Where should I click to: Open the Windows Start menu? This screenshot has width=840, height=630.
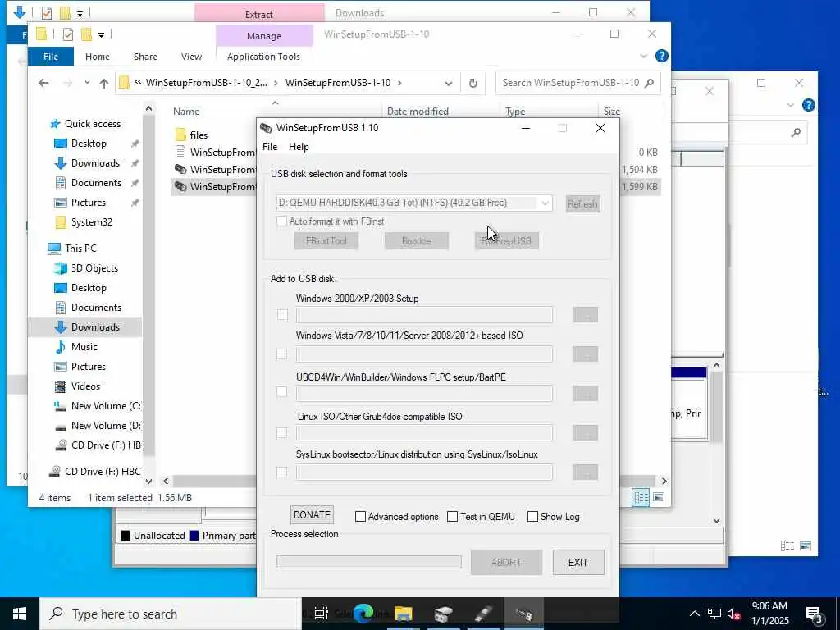(x=20, y=614)
